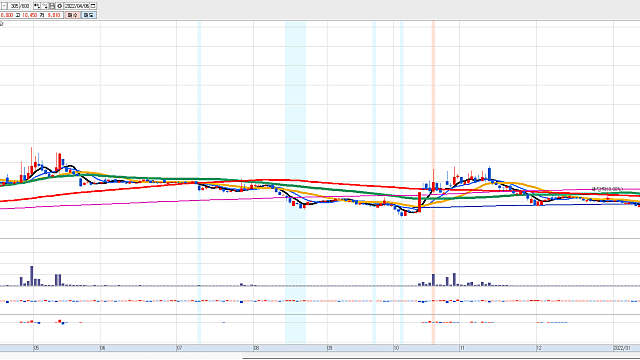Click the 305 bar count input field
Image resolution: width=640 pixels, height=360 pixels.
[x=14, y=6]
